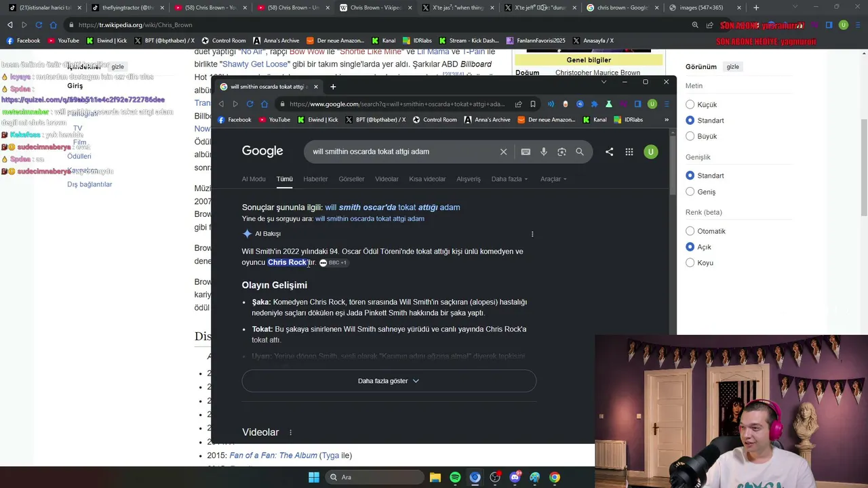Viewport: 868px width, 488px height.
Task: Click the corrected query 'will smith oscar'da tokat attığı adam'
Action: tap(393, 207)
